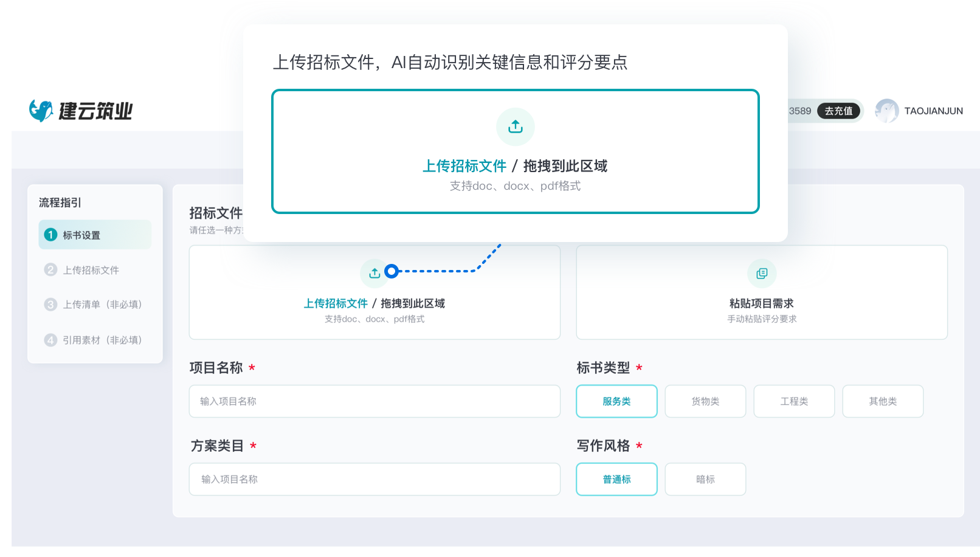Choose the 暗标 writing style
Screen dimensions: 980x557
coord(705,479)
